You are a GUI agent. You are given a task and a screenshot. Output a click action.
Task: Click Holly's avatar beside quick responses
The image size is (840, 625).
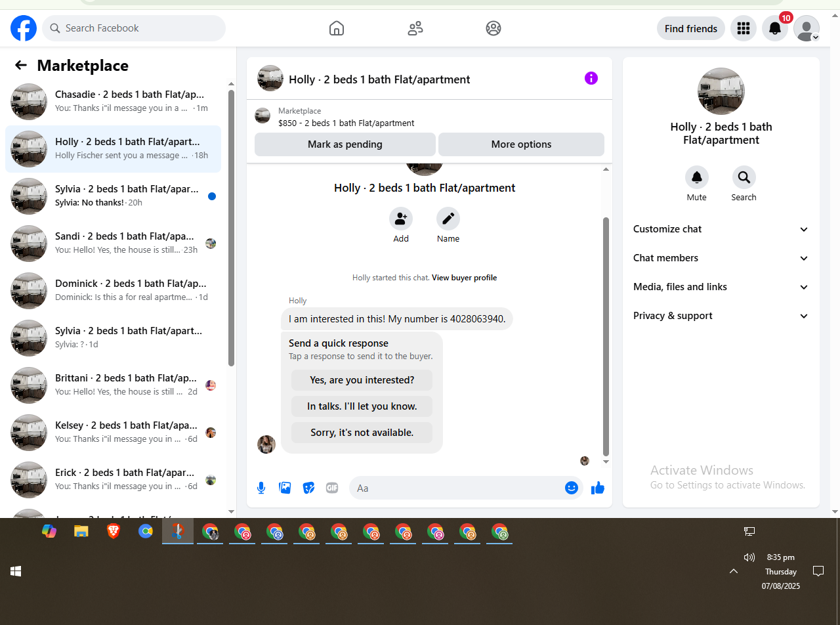[x=266, y=444]
